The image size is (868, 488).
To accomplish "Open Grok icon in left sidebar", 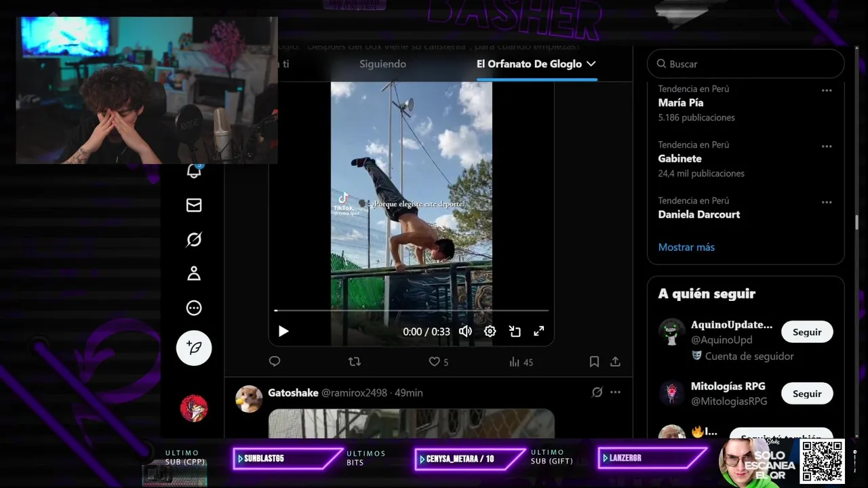I will (194, 239).
